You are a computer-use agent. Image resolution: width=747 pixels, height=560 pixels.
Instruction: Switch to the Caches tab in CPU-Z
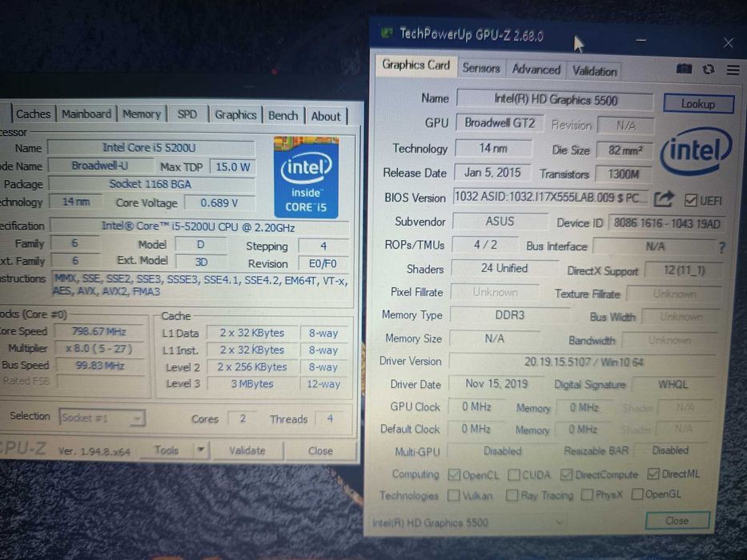pos(33,114)
